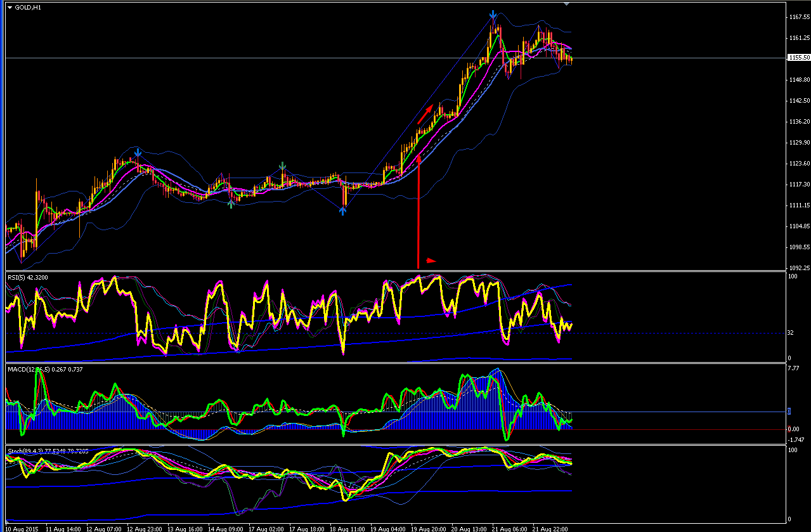Click the 1104.85 price axis value
The width and height of the screenshot is (811, 532).
click(x=798, y=226)
